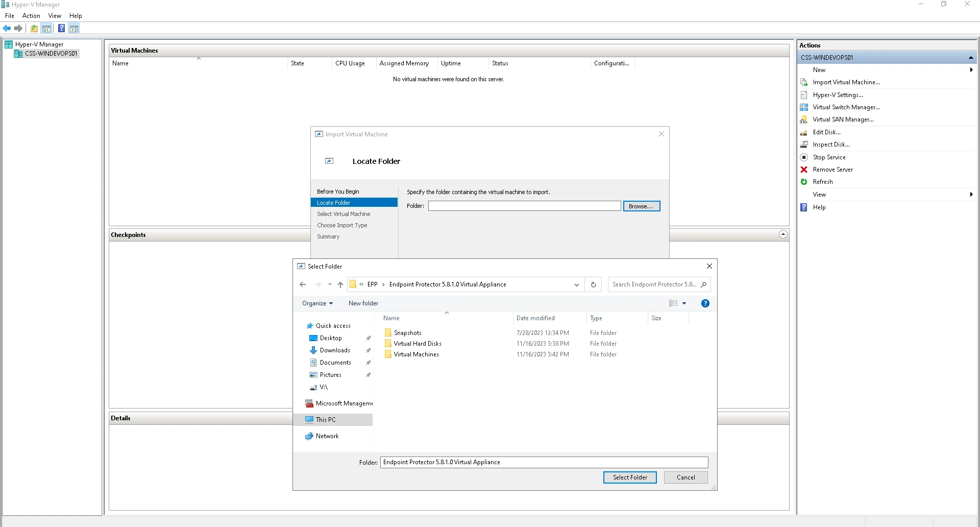Open the Help menu
The width and height of the screenshot is (980, 527).
[x=76, y=16]
